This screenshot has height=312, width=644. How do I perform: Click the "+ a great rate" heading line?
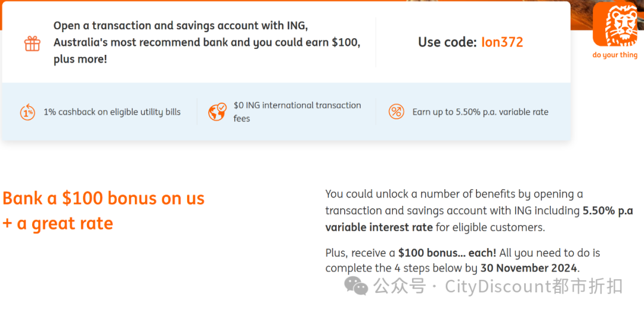pos(58,224)
